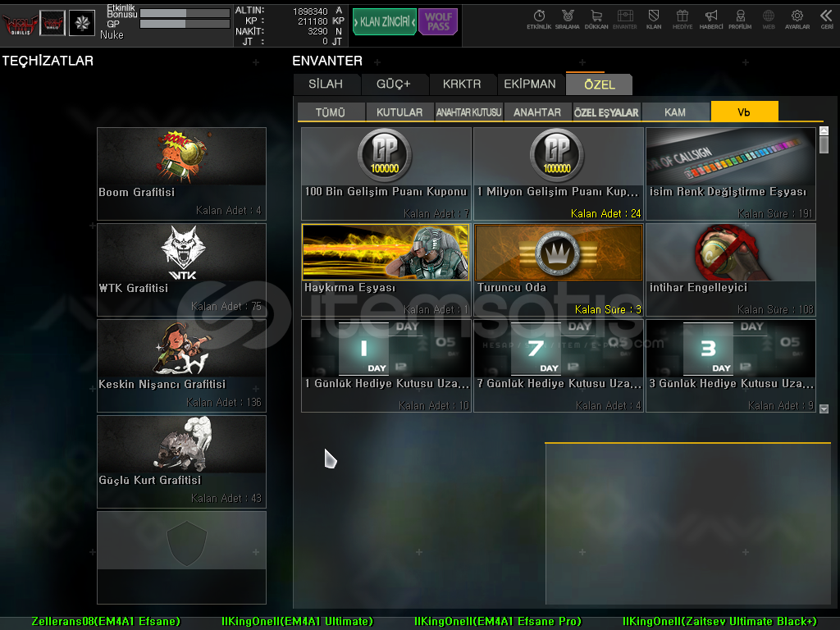
Task: Click the inventory scrollbar down arrow
Action: (824, 409)
